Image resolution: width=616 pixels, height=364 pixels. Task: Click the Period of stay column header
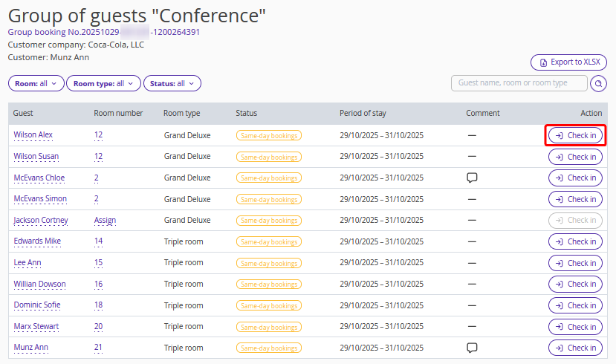363,114
